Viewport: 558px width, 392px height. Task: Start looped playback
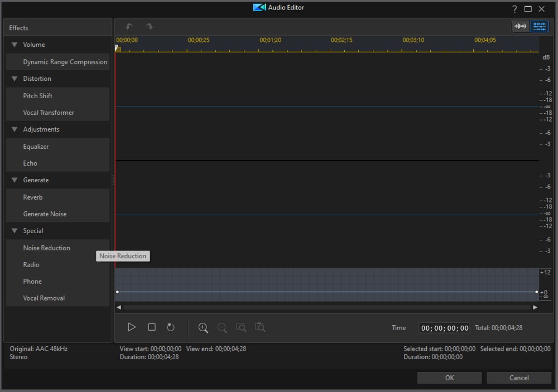[171, 327]
